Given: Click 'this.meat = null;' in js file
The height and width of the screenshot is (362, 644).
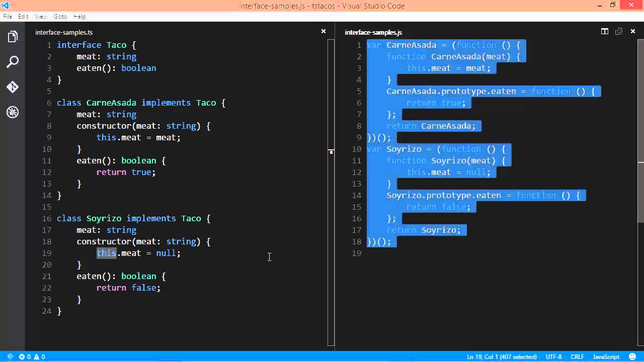Looking at the screenshot, I should pos(448,172).
